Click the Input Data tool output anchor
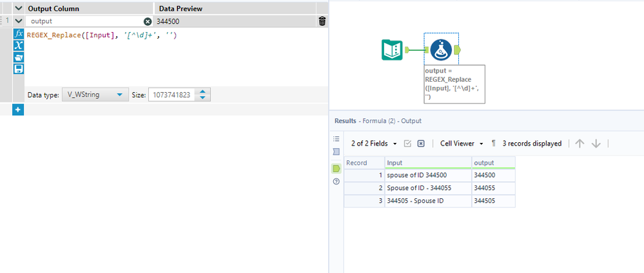The width and height of the screenshot is (644, 273). [x=407, y=50]
